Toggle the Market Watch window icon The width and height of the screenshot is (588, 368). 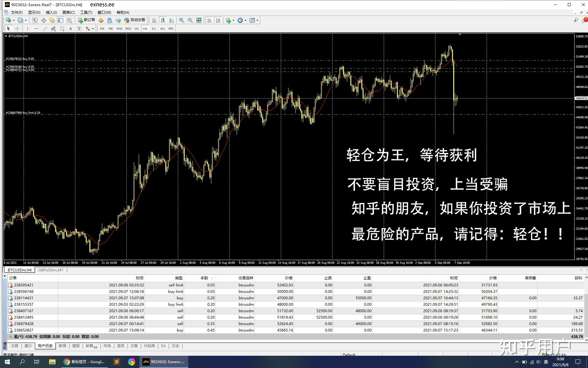tap(35, 20)
